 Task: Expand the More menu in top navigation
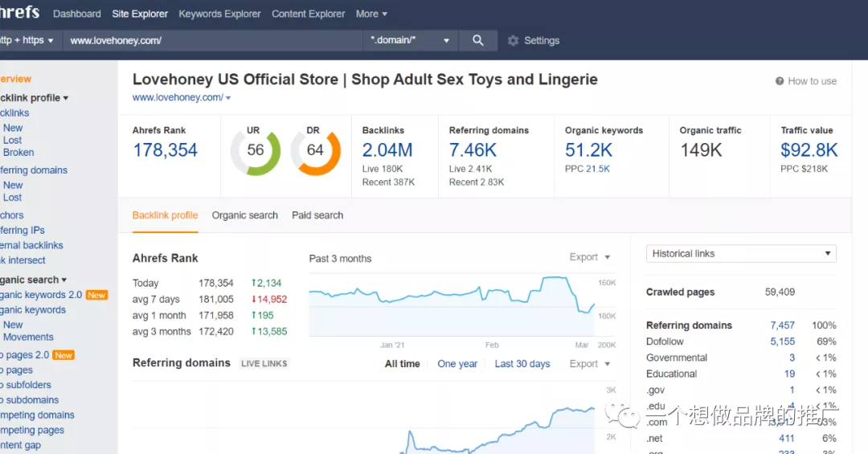pos(371,14)
